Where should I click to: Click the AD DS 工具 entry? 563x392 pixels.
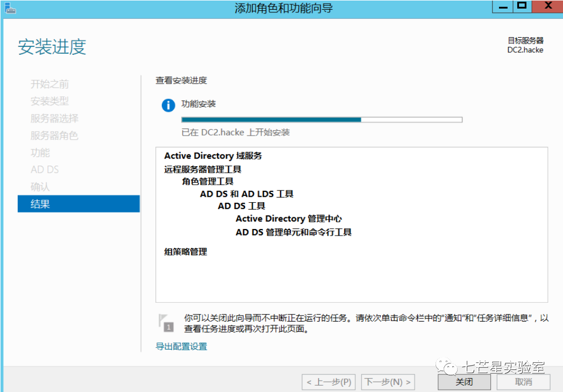[241, 206]
